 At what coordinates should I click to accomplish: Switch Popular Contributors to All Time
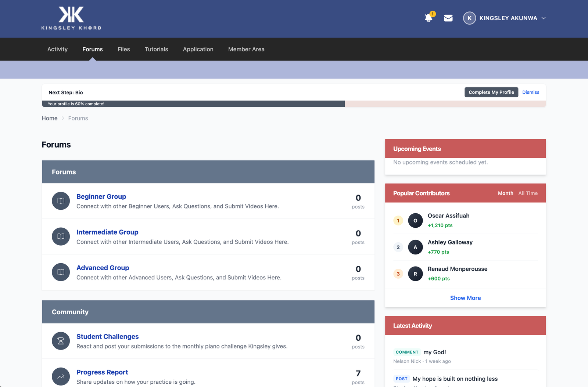528,193
